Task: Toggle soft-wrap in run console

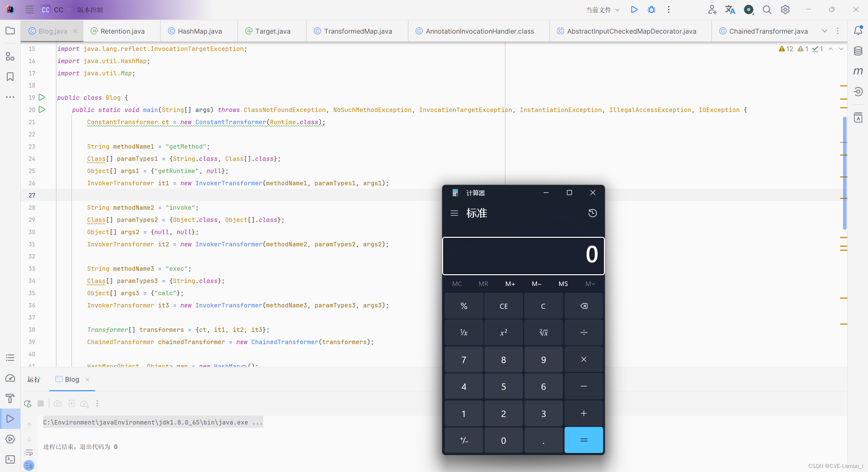Action: pyautogui.click(x=29, y=452)
